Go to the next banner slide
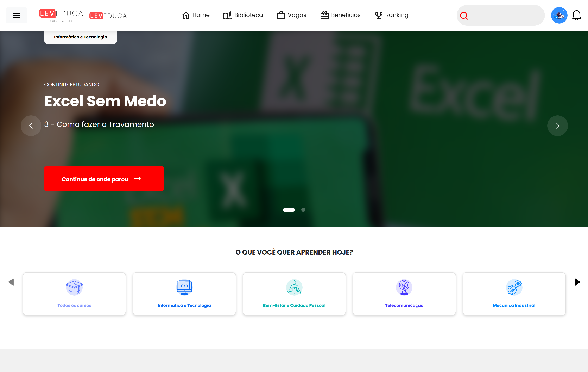Viewport: 588px width, 372px height. point(557,126)
